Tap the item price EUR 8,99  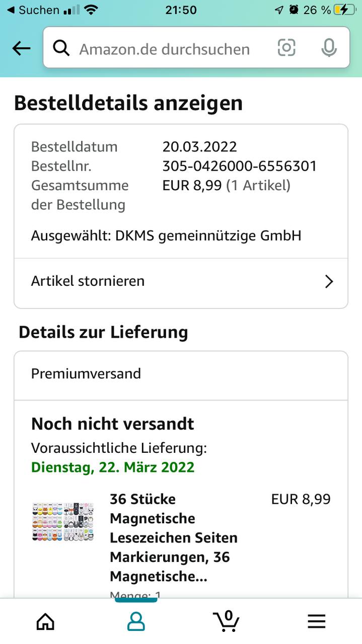tap(301, 499)
